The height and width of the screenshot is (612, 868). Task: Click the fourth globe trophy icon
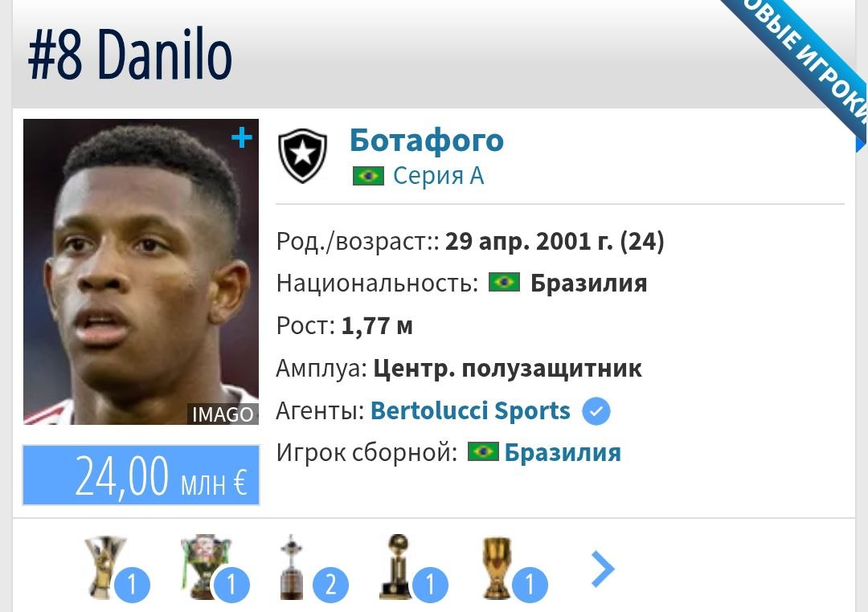(x=397, y=567)
